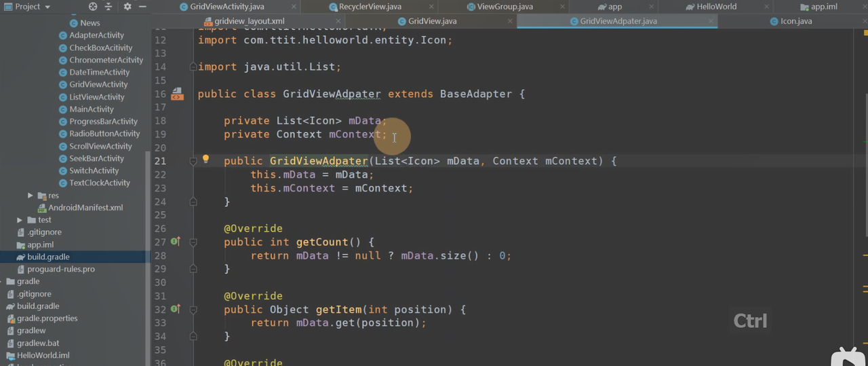Click the collapse all icon in Project panel
This screenshot has height=366, width=868.
(108, 7)
